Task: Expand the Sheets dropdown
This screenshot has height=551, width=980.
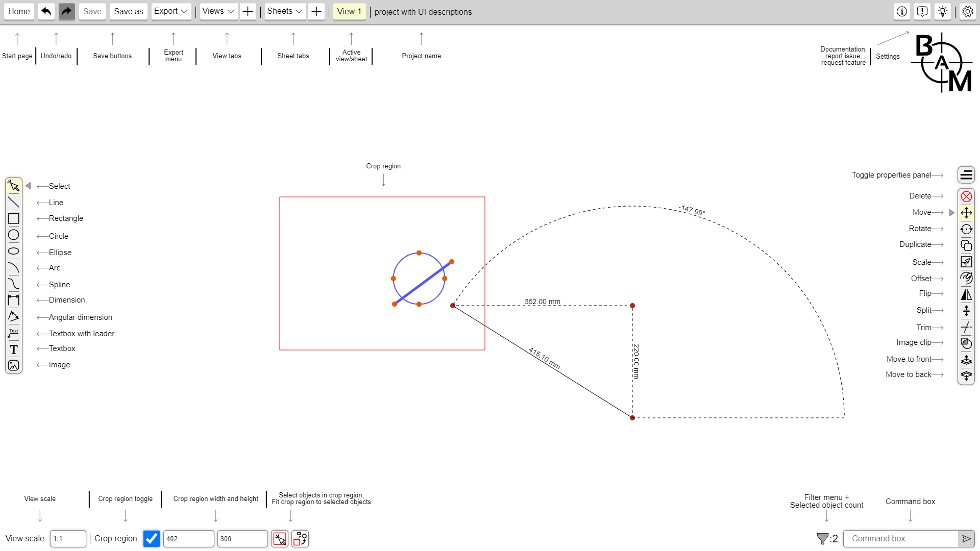Action: pyautogui.click(x=285, y=11)
